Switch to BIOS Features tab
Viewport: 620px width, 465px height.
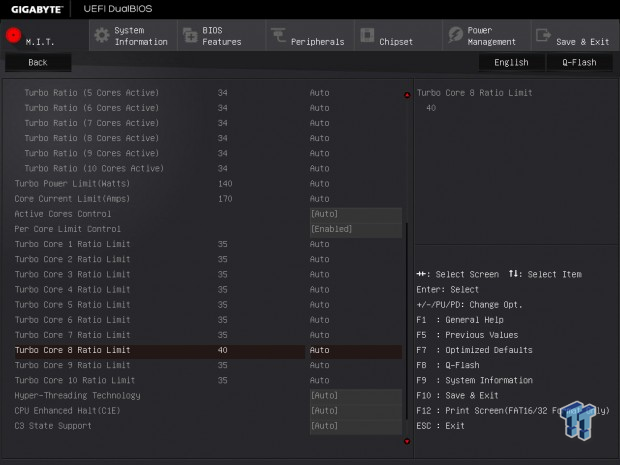222,36
